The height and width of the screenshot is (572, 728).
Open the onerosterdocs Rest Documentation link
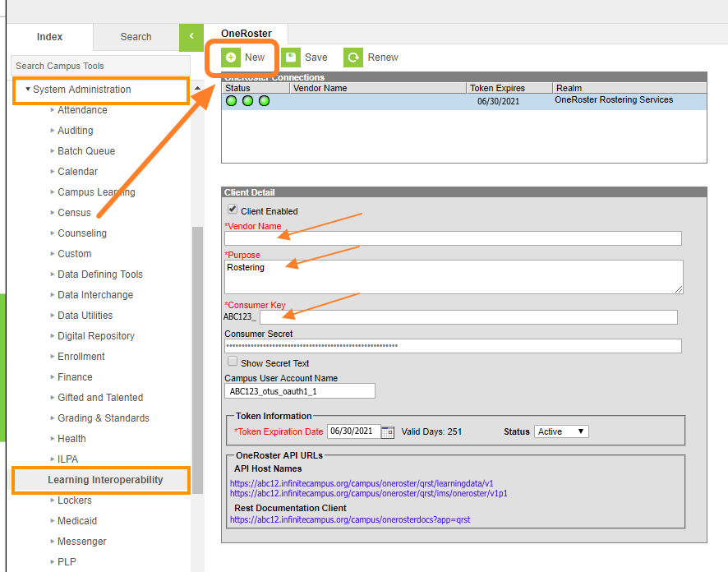coord(350,519)
